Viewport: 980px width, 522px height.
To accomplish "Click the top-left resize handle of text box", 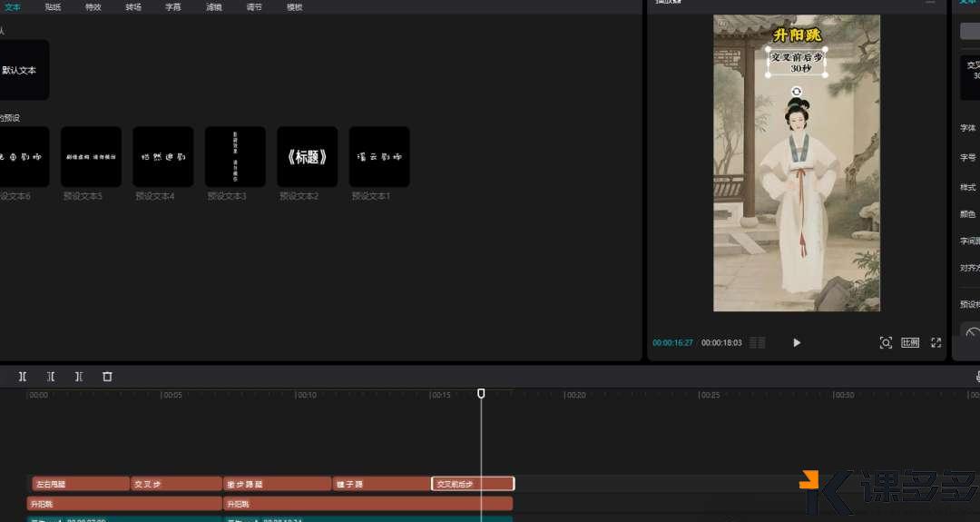I will (769, 49).
